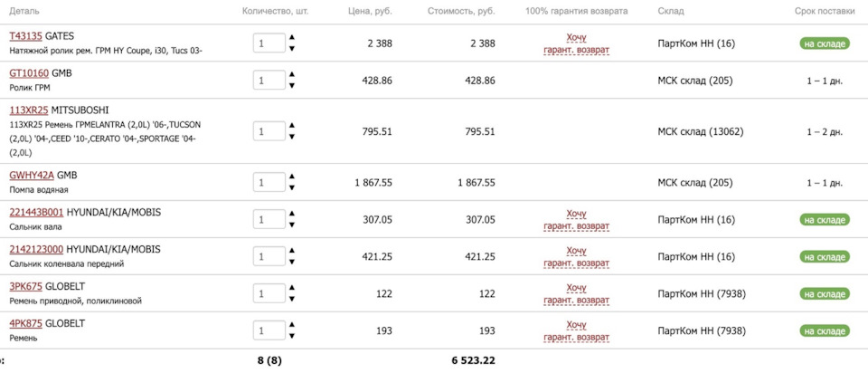Viewport: 868px width, 373px height.
Task: Click quantity field for MITSUBOSHI 113XR25
Action: pyautogui.click(x=269, y=131)
